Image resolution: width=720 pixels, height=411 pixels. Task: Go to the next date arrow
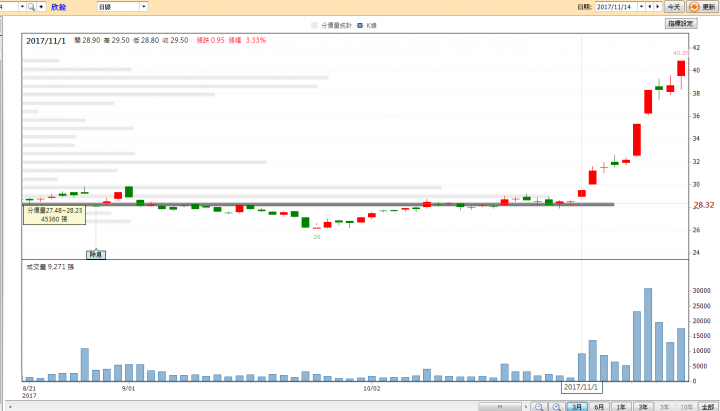[x=658, y=7]
